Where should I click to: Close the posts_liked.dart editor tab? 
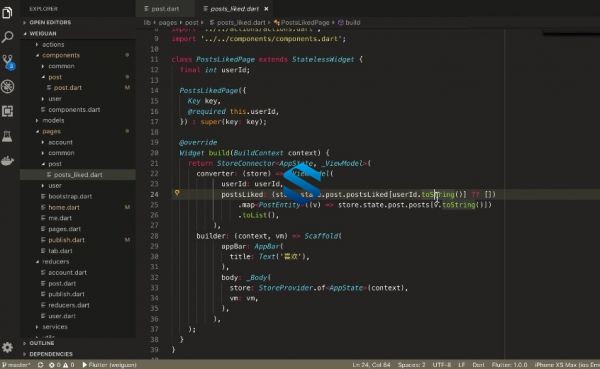266,9
